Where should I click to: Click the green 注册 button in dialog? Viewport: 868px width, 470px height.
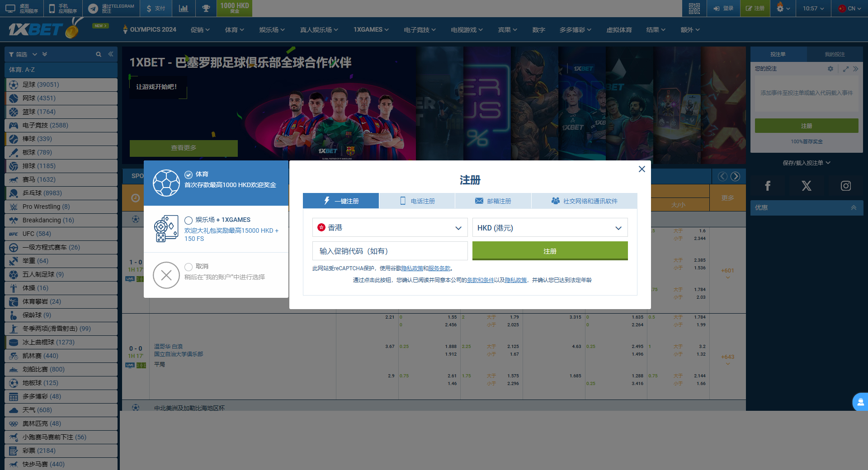(x=550, y=251)
